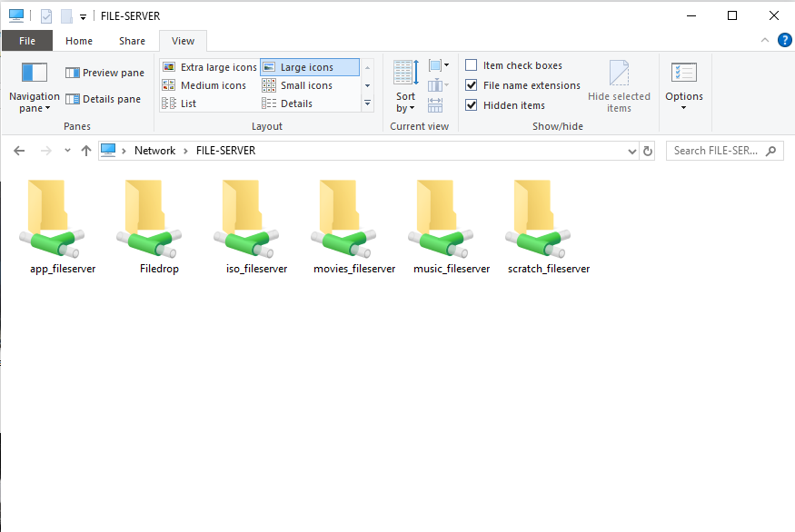
Task: Open Customize Quick Access Toolbar dropdown
Action: (84, 17)
